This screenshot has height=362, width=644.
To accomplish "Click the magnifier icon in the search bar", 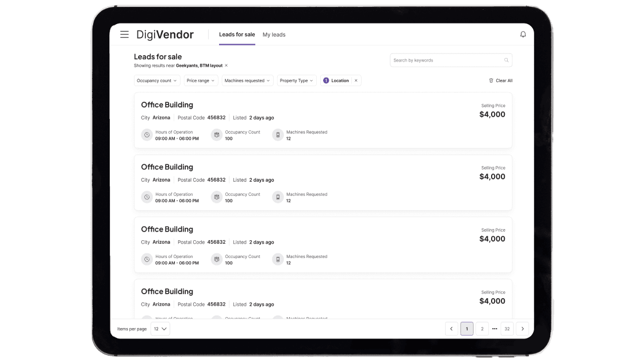I will pyautogui.click(x=506, y=60).
